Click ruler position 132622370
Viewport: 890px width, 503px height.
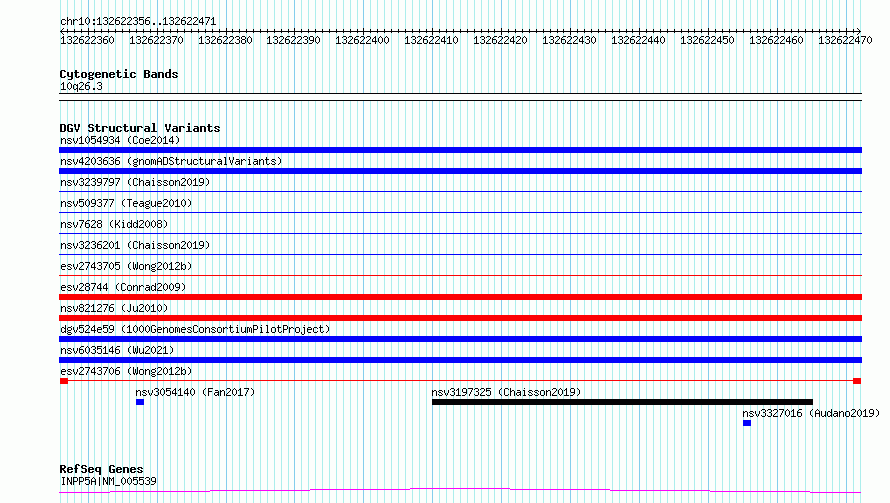click(156, 40)
